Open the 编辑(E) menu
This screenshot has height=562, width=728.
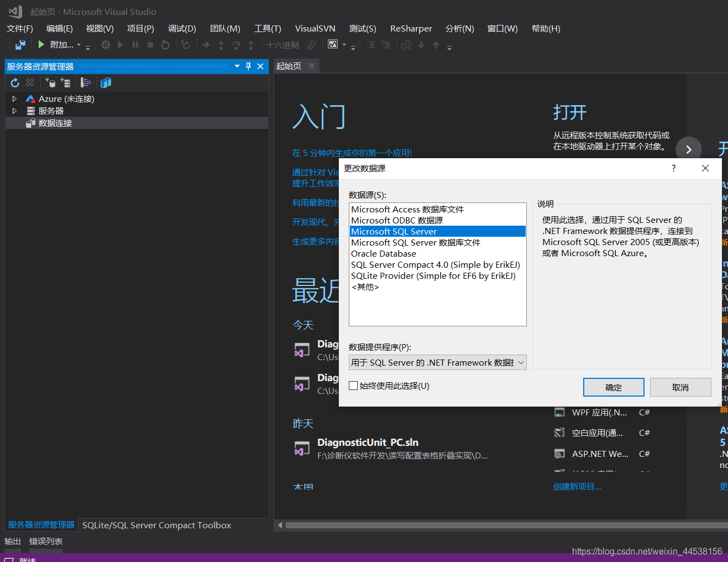coord(60,29)
